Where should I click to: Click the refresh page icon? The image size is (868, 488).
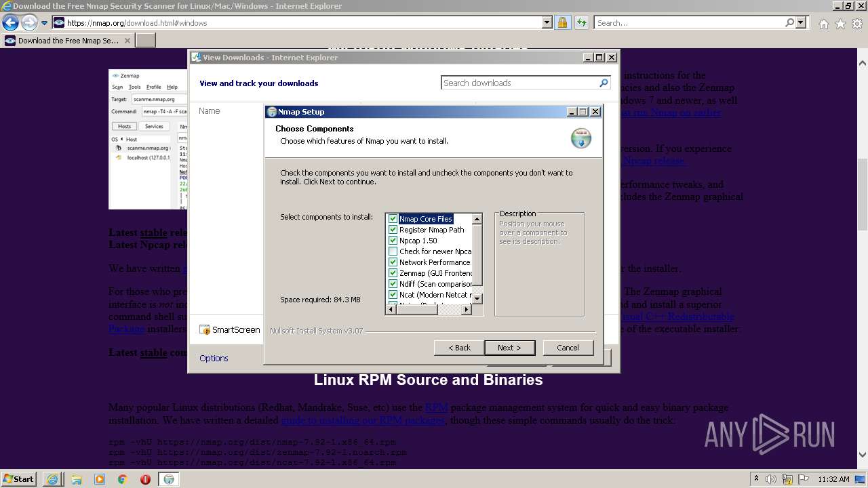pyautogui.click(x=581, y=23)
